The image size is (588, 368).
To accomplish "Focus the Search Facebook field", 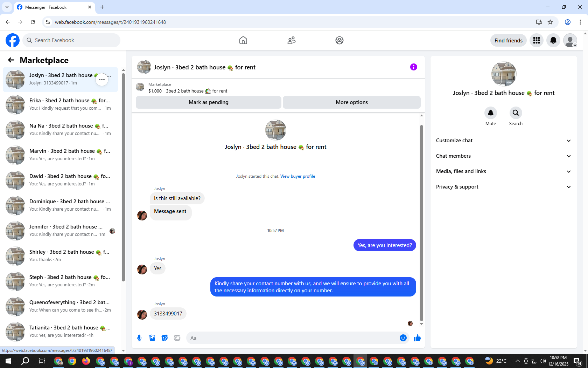I will [x=71, y=40].
